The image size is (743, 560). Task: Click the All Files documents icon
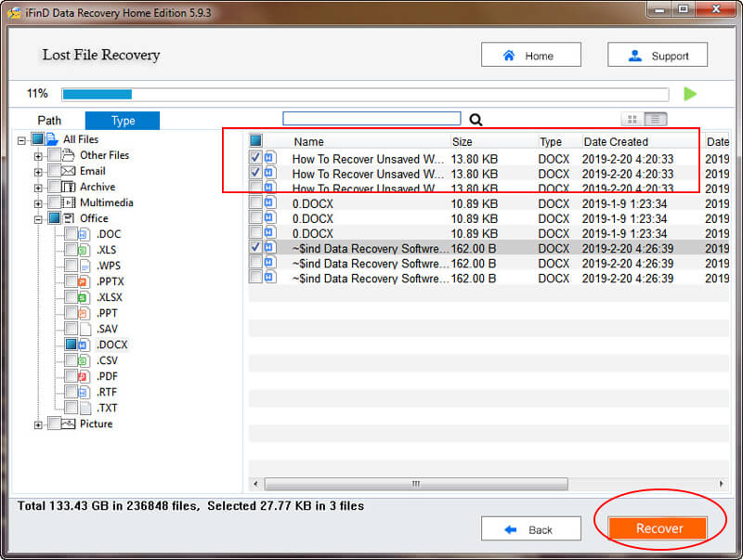pyautogui.click(x=52, y=139)
